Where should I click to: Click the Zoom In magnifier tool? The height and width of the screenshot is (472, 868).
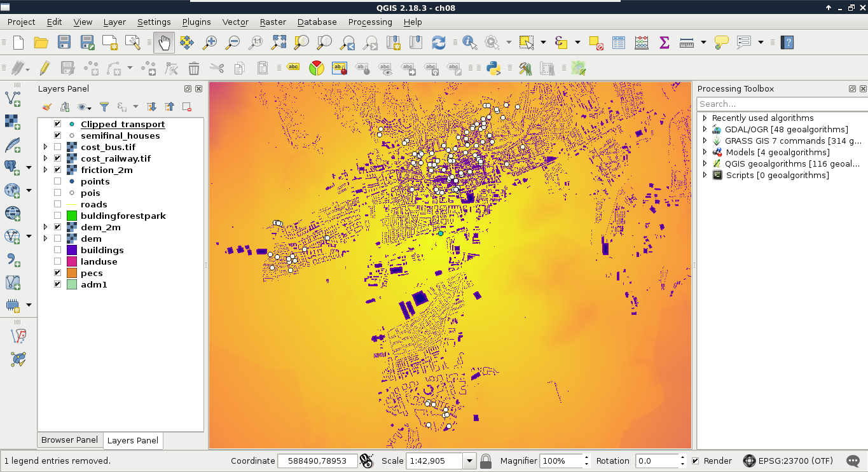click(209, 43)
